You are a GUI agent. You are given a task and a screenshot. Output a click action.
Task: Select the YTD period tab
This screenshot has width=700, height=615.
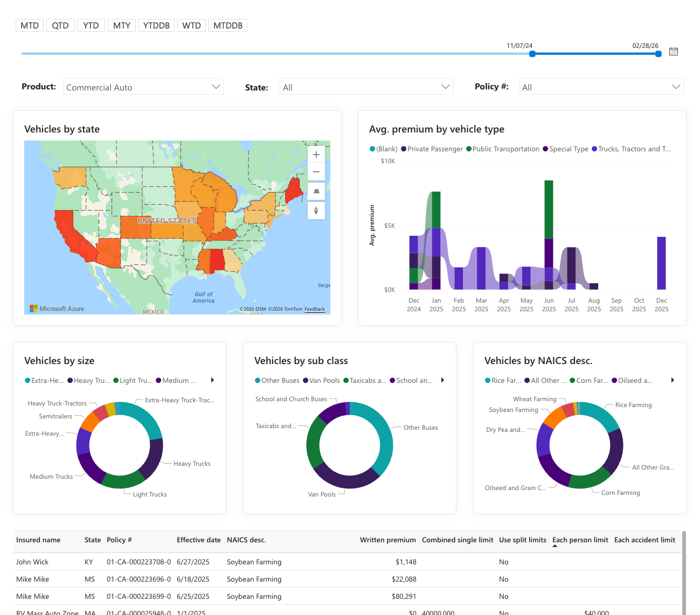coord(91,25)
